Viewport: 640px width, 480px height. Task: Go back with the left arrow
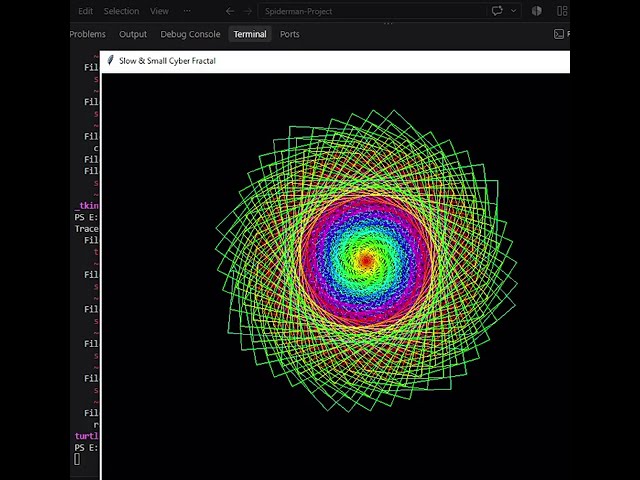pos(230,11)
